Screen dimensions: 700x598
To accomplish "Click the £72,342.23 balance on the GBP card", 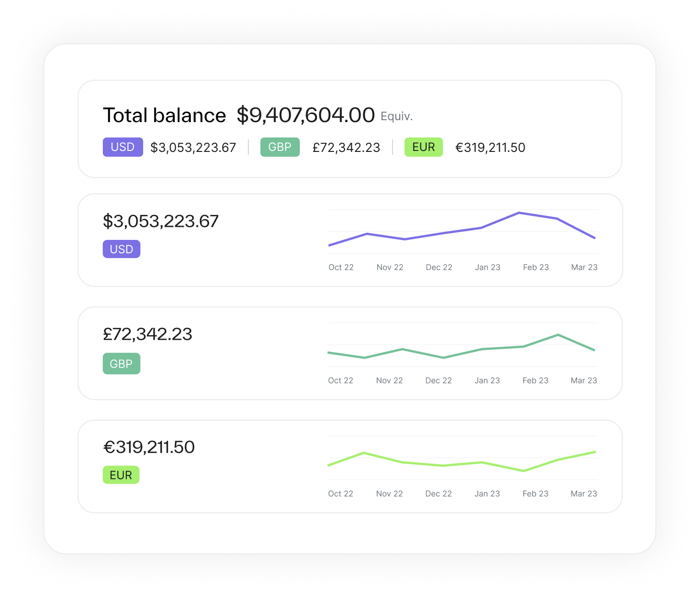I will 147,334.
